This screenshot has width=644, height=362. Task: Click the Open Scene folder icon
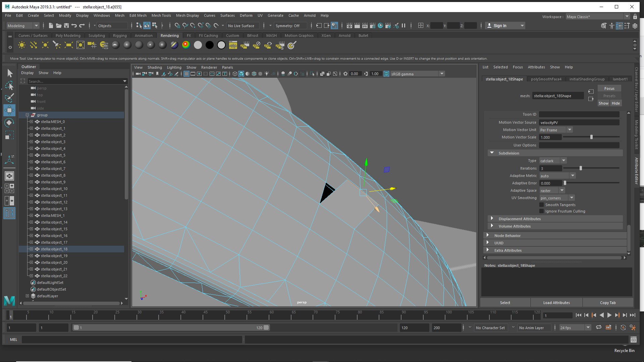click(x=58, y=26)
